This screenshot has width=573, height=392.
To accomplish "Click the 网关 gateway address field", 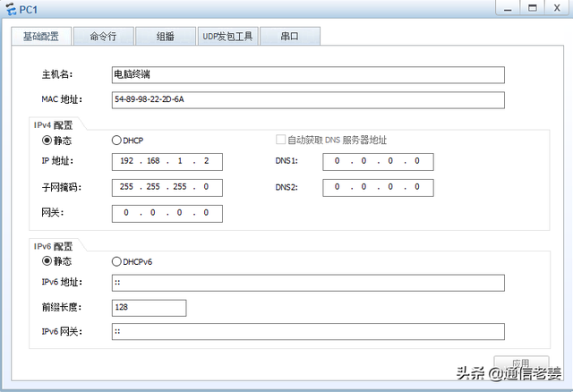I will click(x=167, y=213).
